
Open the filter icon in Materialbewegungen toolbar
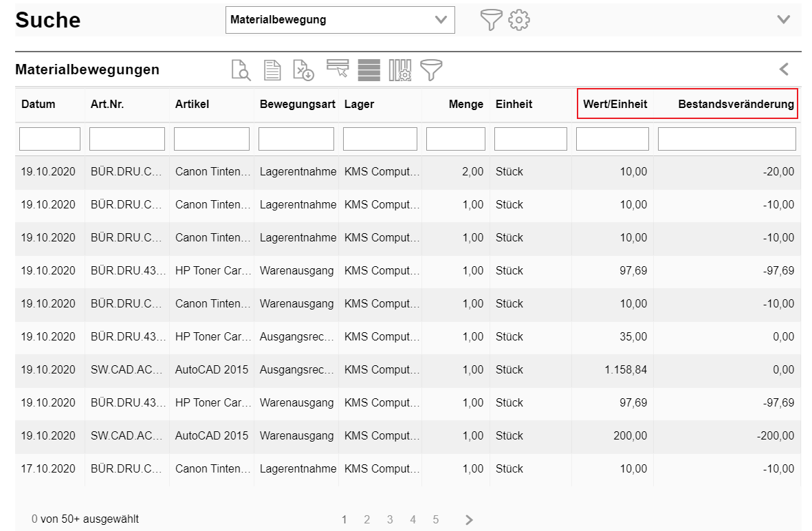coord(432,69)
